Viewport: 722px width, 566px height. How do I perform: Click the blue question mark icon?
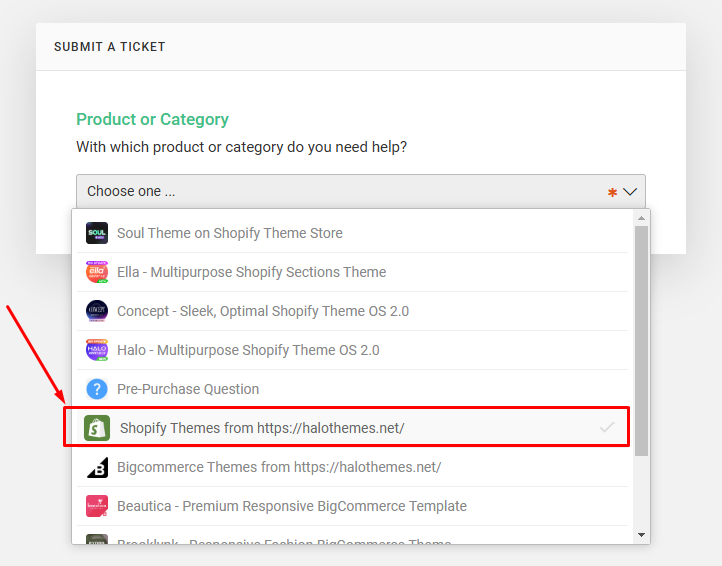click(x=97, y=389)
